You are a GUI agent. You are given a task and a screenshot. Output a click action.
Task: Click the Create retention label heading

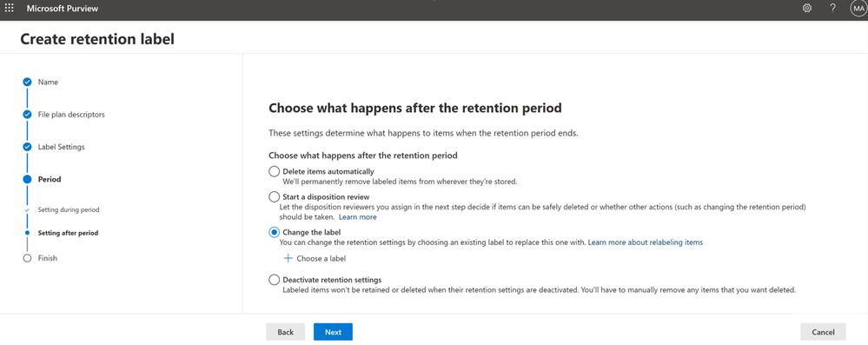(97, 39)
